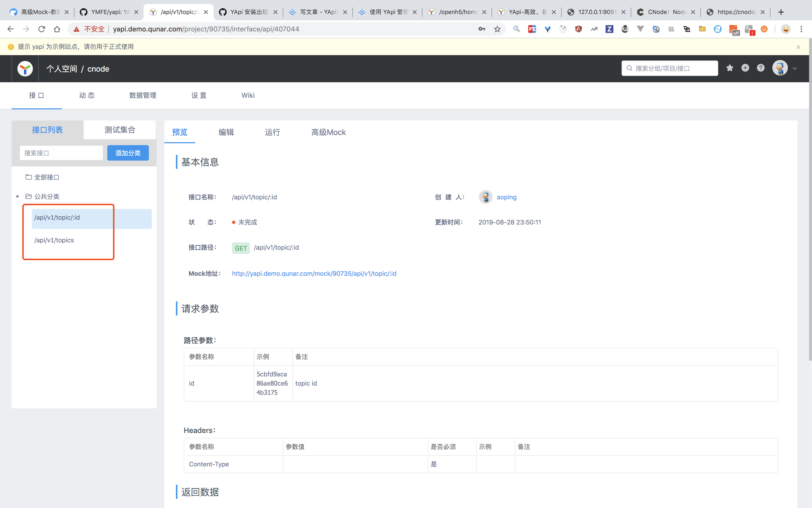
Task: Switch to 预览 tab
Action: point(180,132)
